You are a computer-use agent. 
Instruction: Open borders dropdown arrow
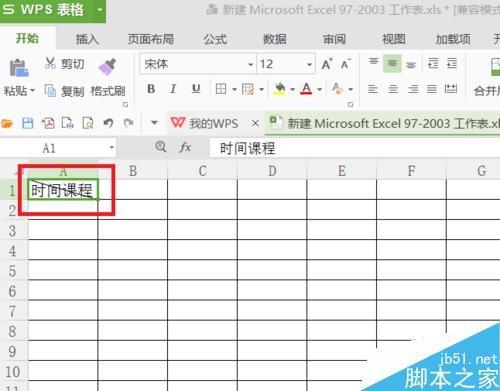tap(234, 89)
